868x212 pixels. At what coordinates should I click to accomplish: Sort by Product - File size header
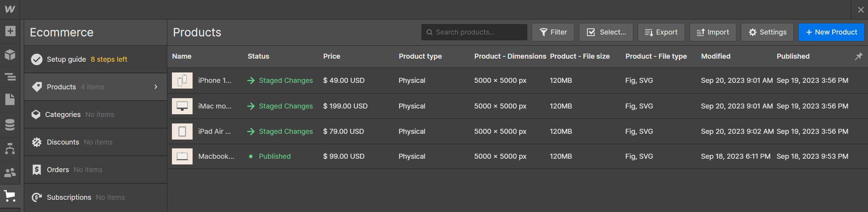pyautogui.click(x=580, y=56)
